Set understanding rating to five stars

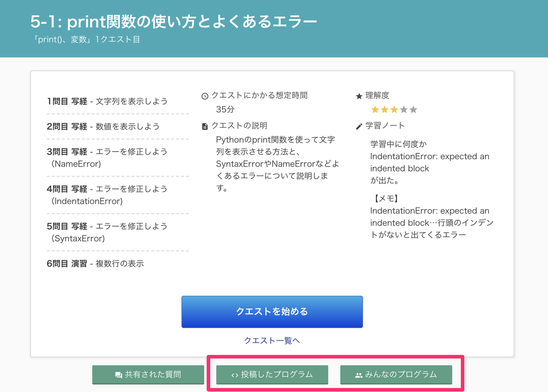tap(413, 110)
